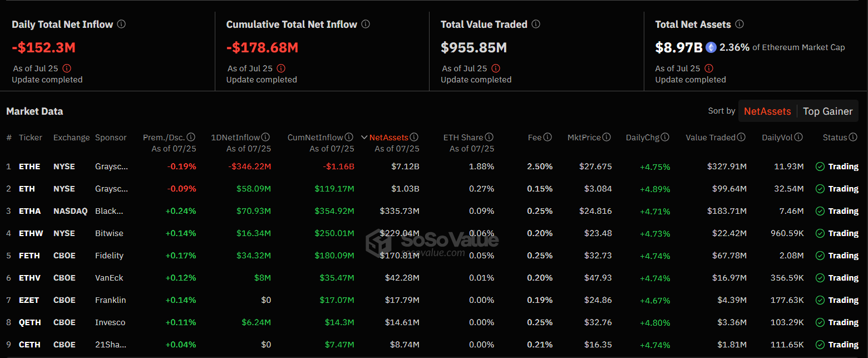Open info tooltip for Fee column
Viewport: 868px width, 358px height.
[548, 137]
